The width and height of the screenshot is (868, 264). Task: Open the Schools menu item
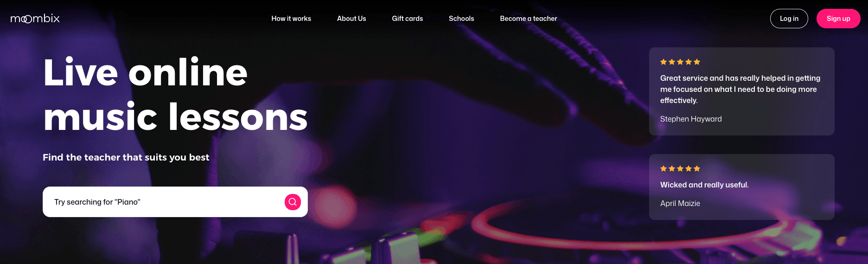click(x=461, y=19)
